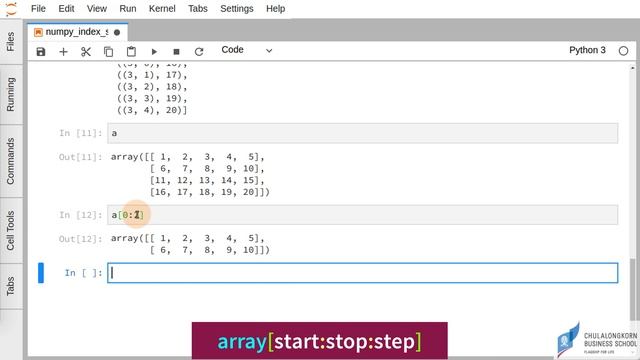Click the Python 3 kernel name

point(587,50)
